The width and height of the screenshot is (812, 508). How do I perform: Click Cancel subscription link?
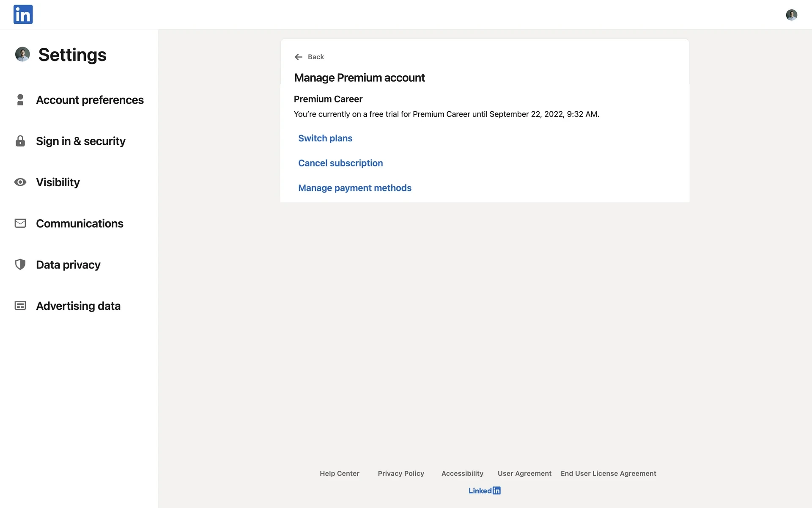point(340,163)
